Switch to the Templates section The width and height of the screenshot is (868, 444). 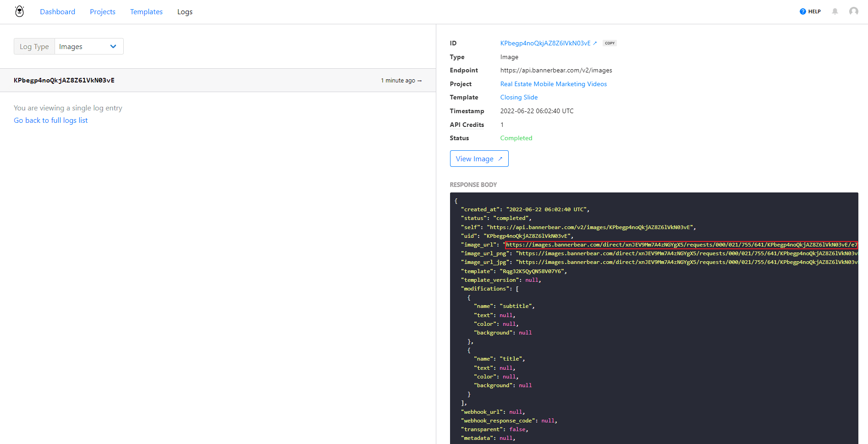coord(146,11)
